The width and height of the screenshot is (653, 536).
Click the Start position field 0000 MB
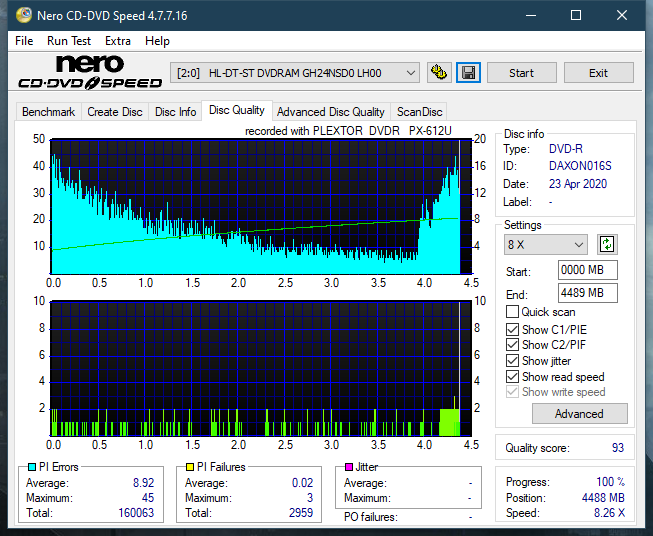(x=588, y=270)
